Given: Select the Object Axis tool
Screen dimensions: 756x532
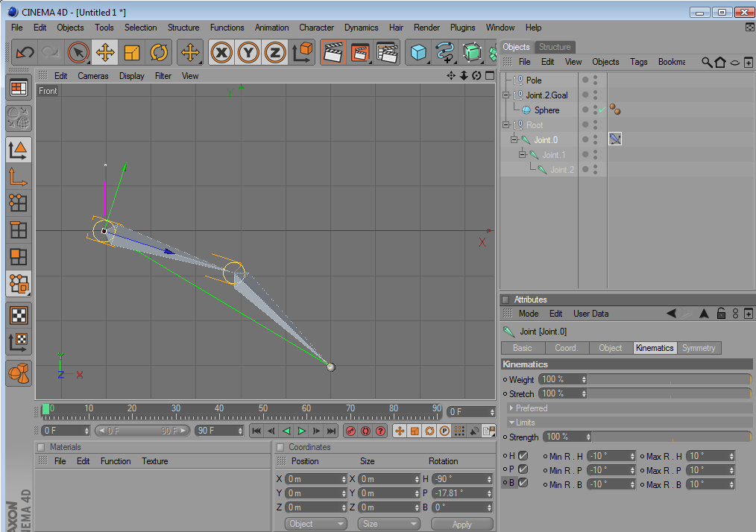Looking at the screenshot, I should tap(19, 177).
